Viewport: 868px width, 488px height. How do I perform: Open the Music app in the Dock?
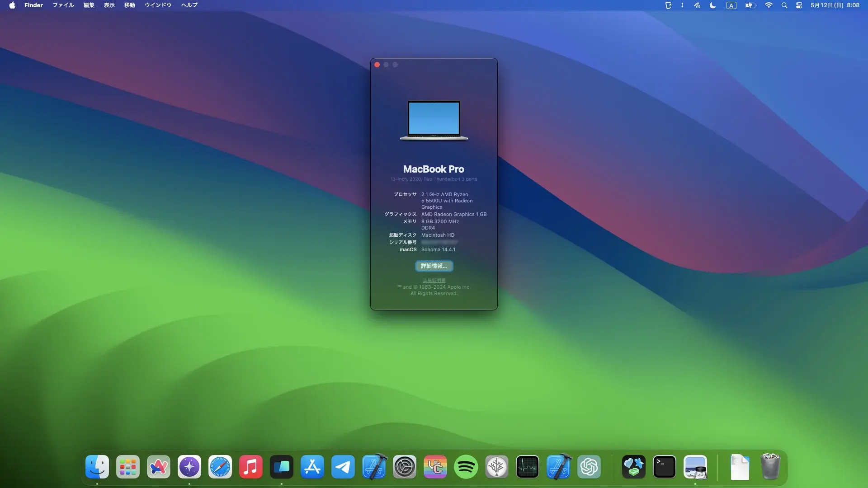pos(251,467)
